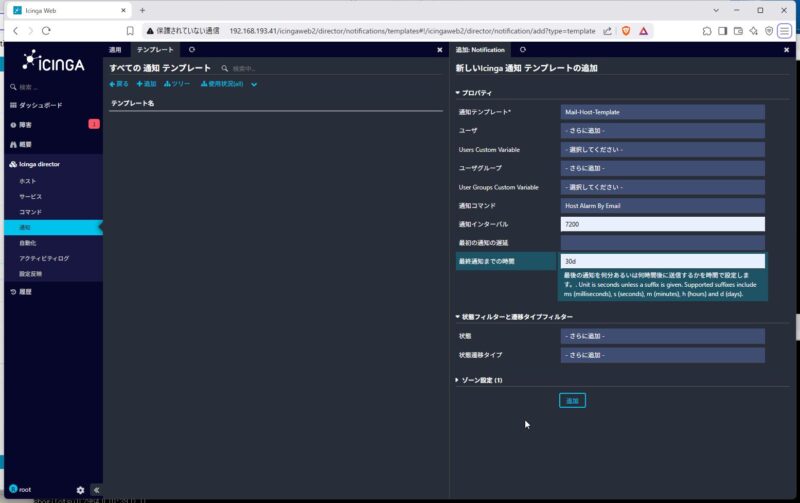Open the settings gear icon
The height and width of the screenshot is (503, 800).
point(80,490)
